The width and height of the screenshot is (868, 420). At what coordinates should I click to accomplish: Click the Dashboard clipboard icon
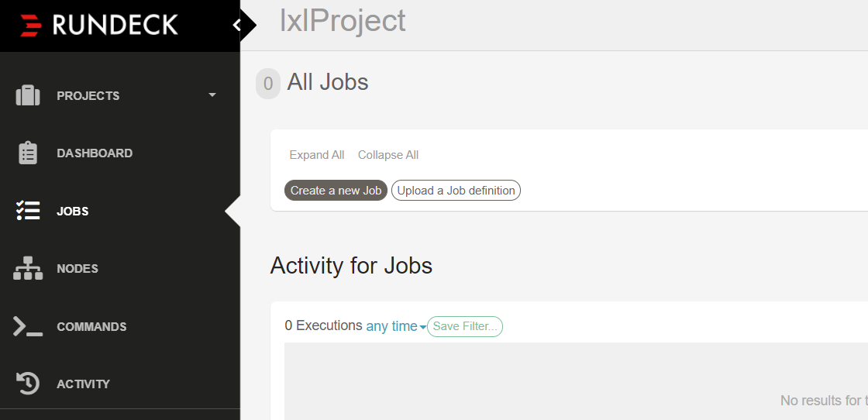28,153
